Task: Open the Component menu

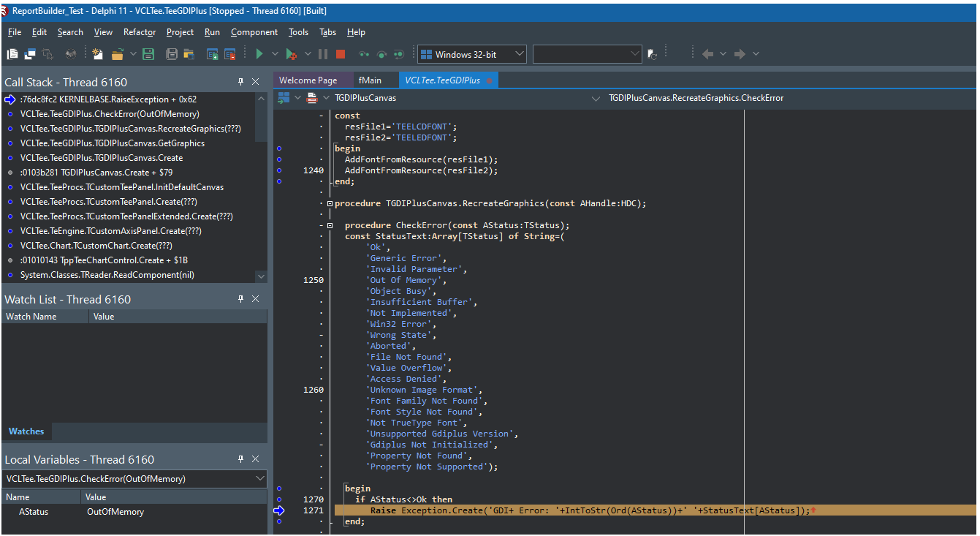Action: pyautogui.click(x=254, y=32)
